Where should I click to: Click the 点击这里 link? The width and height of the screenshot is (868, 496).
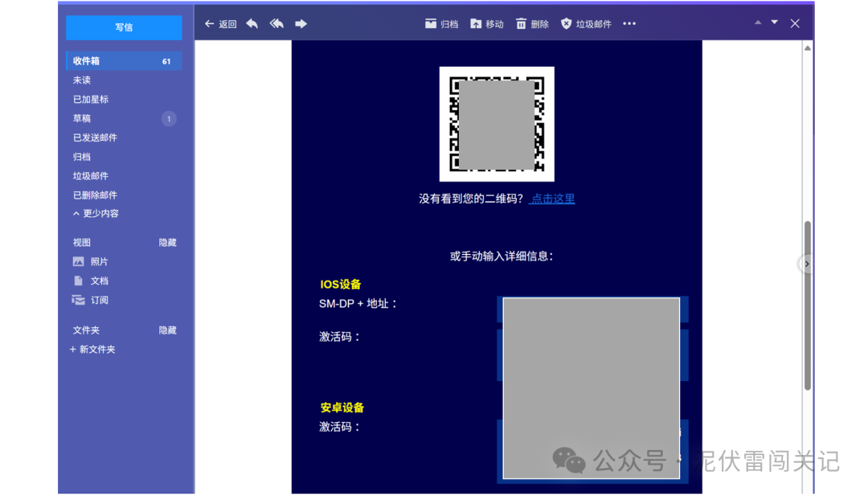(552, 199)
